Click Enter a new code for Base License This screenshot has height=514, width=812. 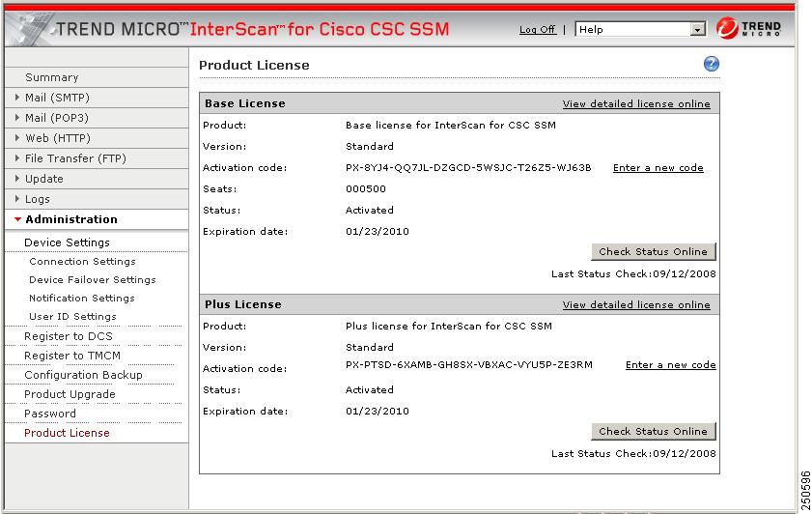coord(658,167)
